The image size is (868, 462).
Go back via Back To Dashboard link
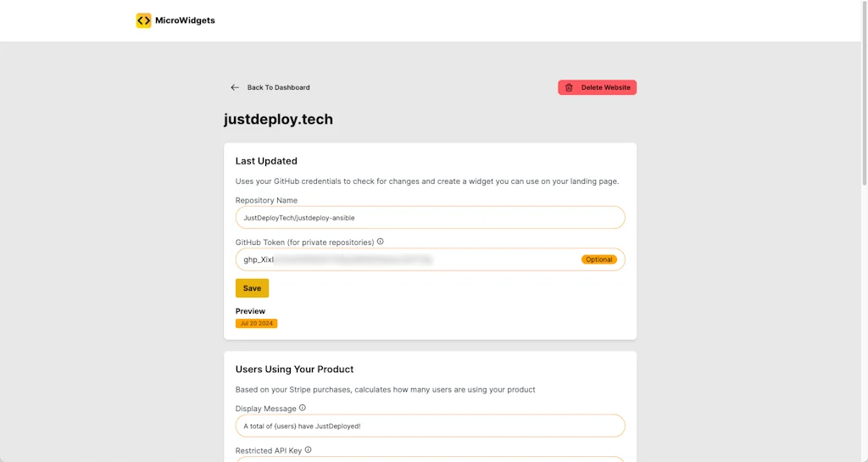point(278,87)
